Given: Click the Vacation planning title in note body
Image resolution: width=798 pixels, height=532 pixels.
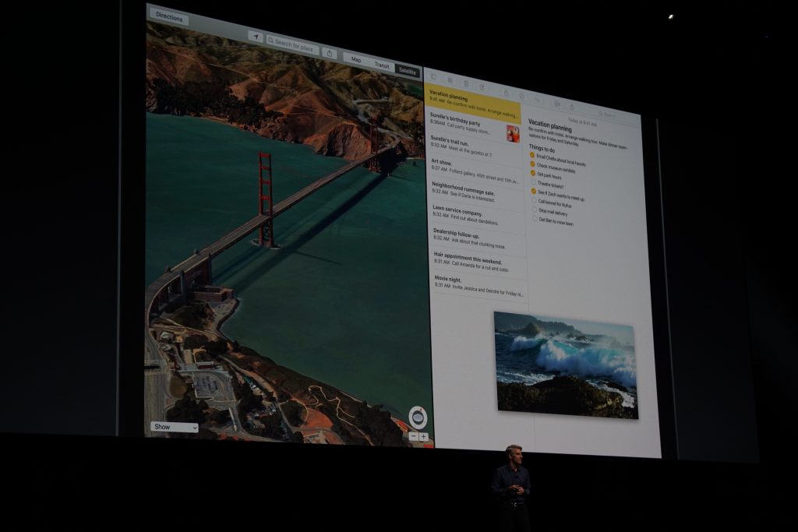Looking at the screenshot, I should point(549,125).
